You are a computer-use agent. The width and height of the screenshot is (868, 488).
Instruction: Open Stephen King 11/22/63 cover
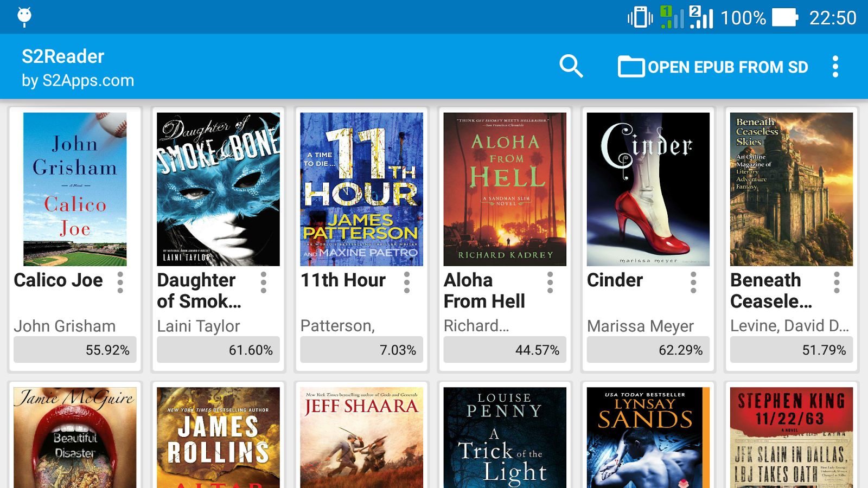click(x=792, y=438)
